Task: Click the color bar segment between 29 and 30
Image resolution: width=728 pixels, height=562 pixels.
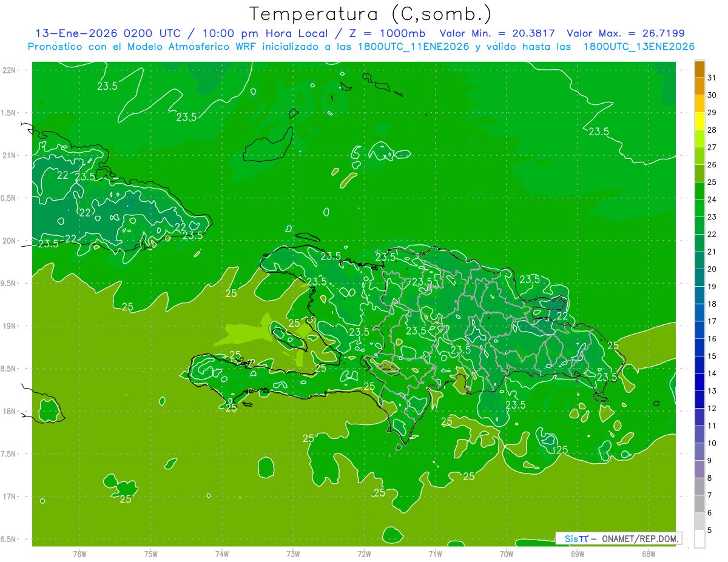Action: coord(699,104)
